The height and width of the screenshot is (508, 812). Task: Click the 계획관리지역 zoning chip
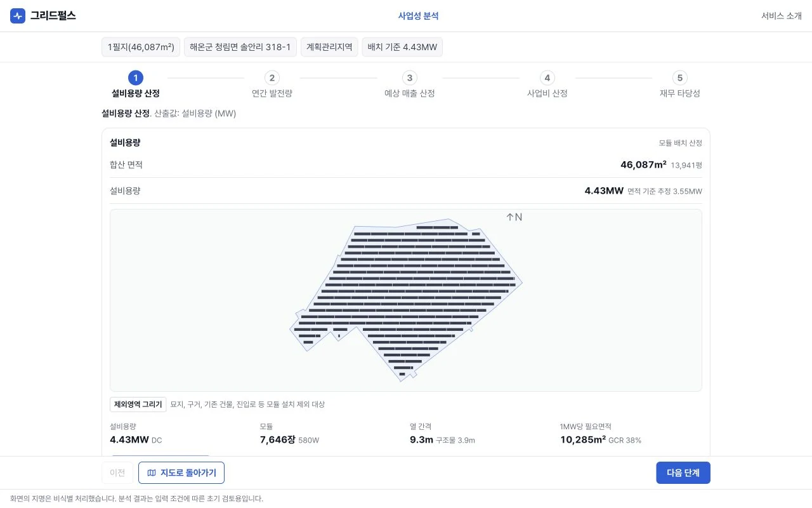[x=329, y=47]
